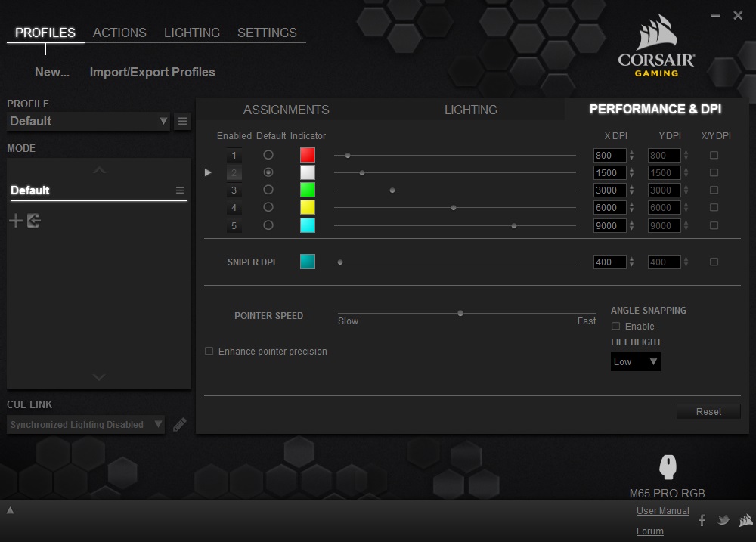The height and width of the screenshot is (542, 756).
Task: Expand the bottom bar triangle icon
Action: click(10, 510)
